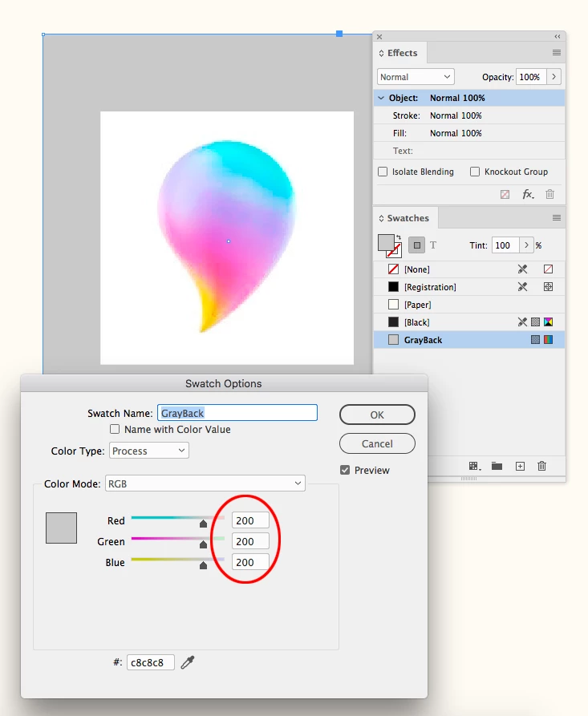Uncheck the Preview checkbox
The height and width of the screenshot is (716, 588).
coord(345,470)
